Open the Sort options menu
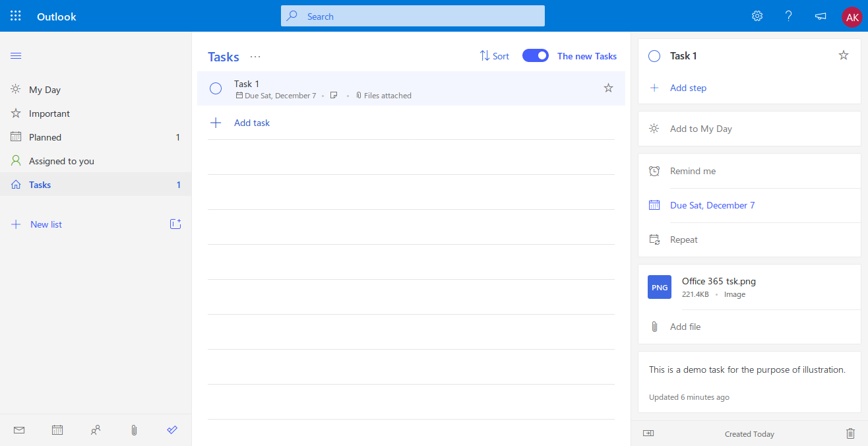Image resolution: width=868 pixels, height=446 pixels. tap(494, 56)
